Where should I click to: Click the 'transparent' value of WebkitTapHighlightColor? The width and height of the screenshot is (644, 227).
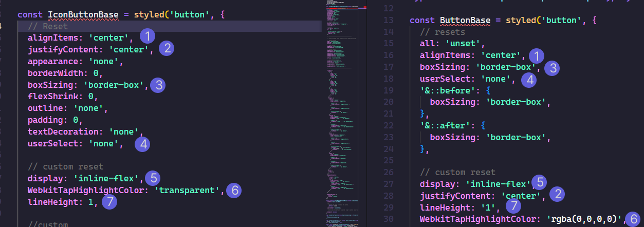[187, 191]
